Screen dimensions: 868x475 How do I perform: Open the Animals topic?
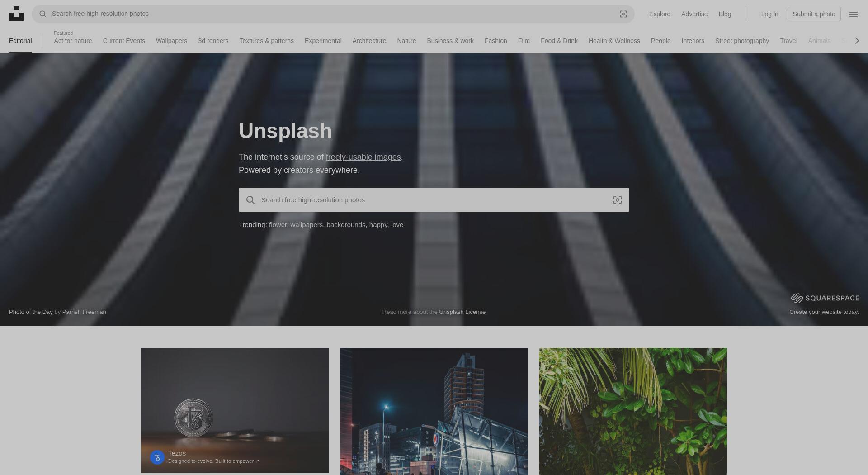pos(819,41)
